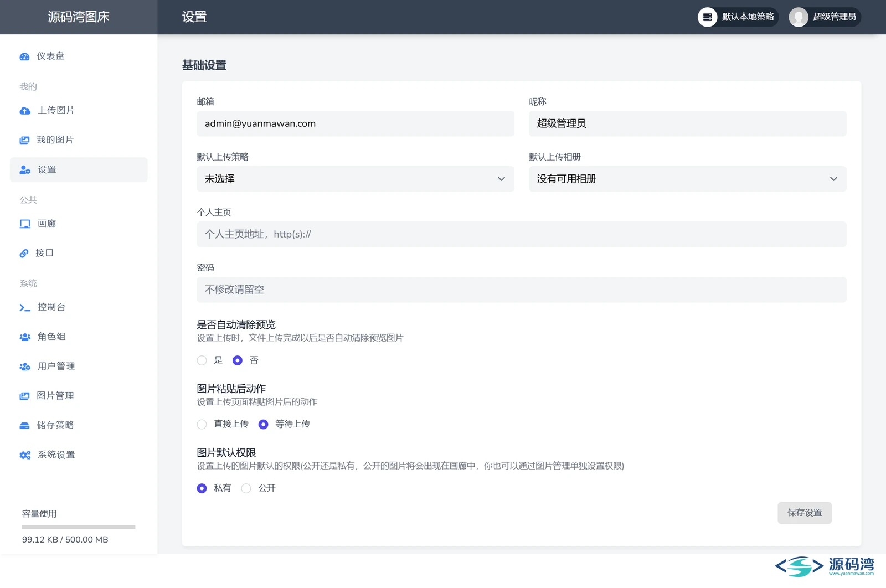The image size is (886, 588).
Task: Open the 默认上传策略 dropdown showing 未选择
Action: [356, 179]
